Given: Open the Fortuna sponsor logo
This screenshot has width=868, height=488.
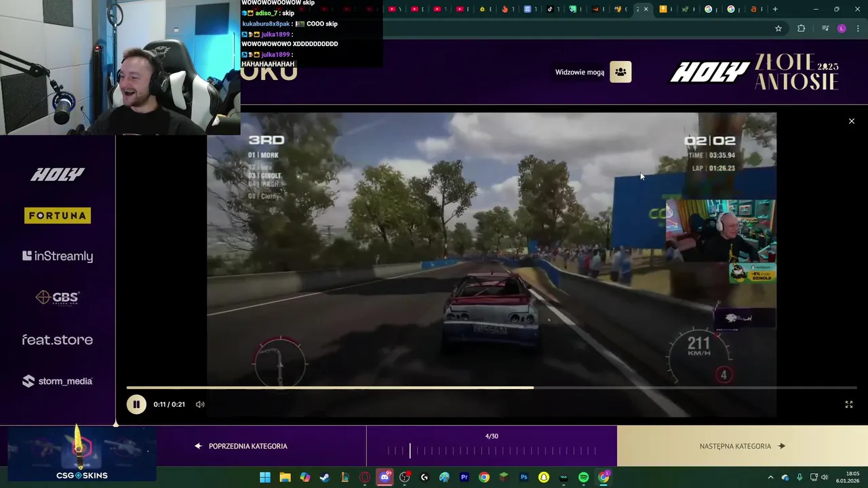Looking at the screenshot, I should [x=58, y=216].
